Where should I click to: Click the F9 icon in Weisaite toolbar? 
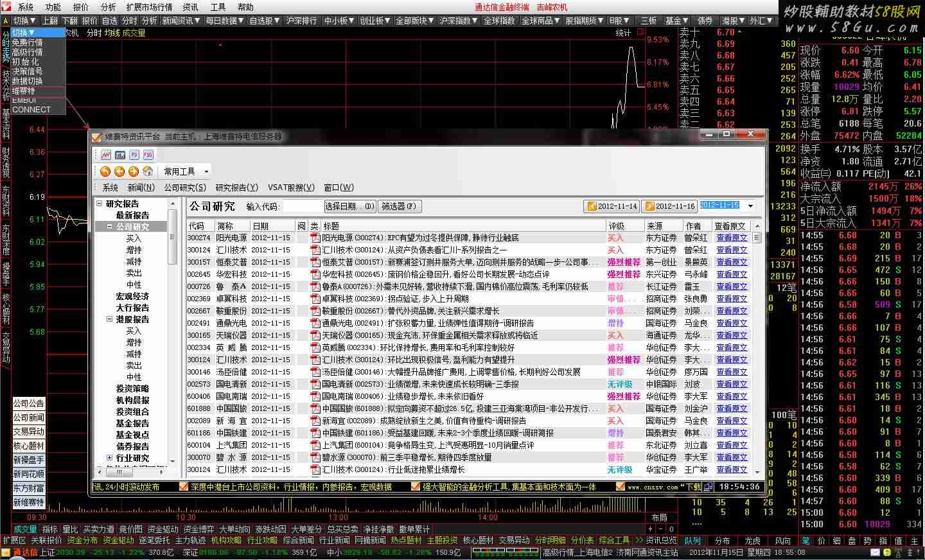click(134, 155)
